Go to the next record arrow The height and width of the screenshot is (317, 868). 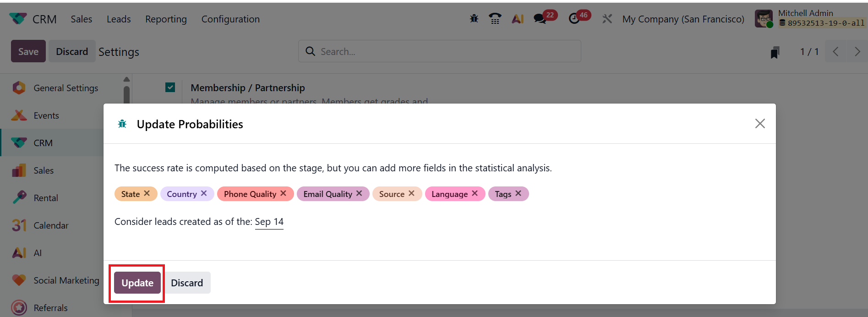857,52
